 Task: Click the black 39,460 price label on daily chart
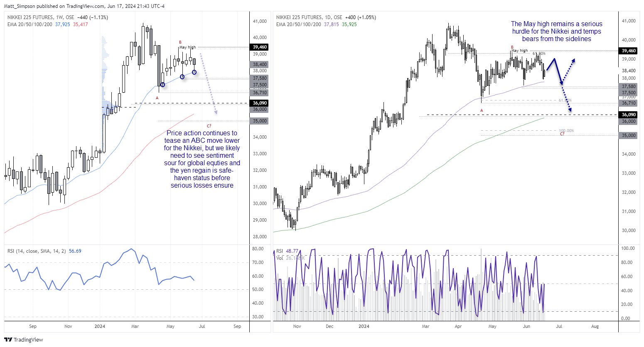coord(629,51)
